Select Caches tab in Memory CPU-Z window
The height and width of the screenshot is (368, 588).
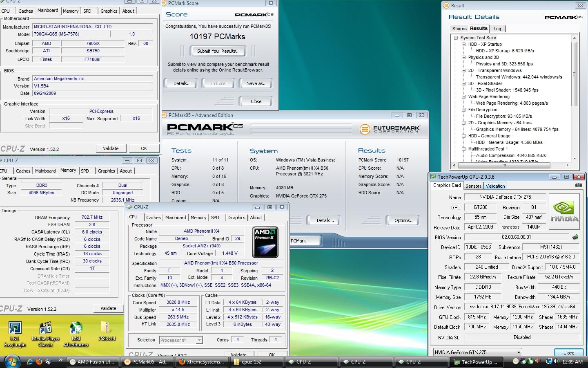(23, 171)
